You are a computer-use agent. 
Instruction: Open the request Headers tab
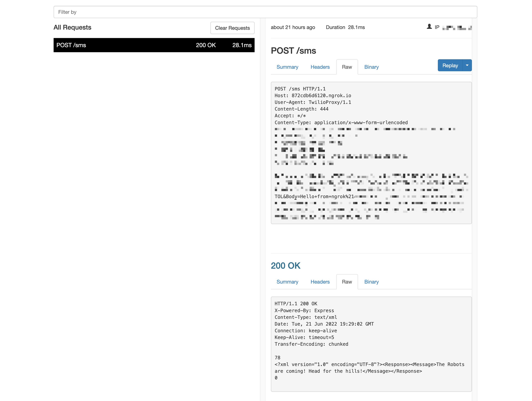320,67
